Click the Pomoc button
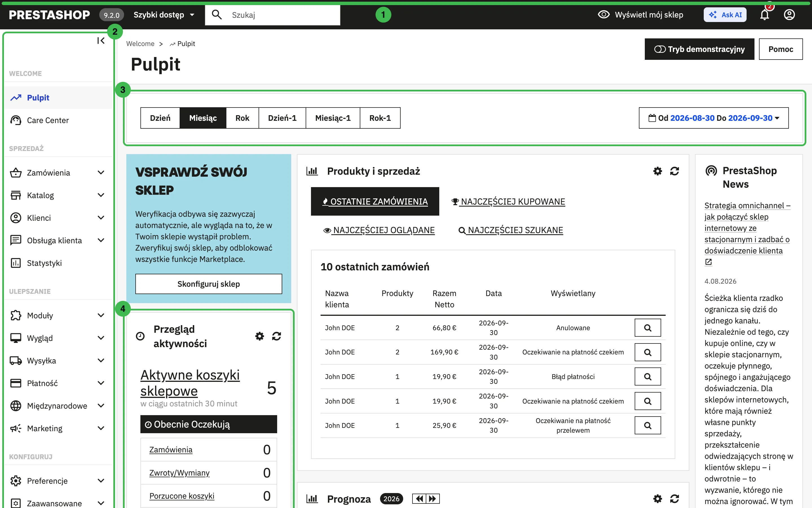The image size is (812, 508). [780, 49]
